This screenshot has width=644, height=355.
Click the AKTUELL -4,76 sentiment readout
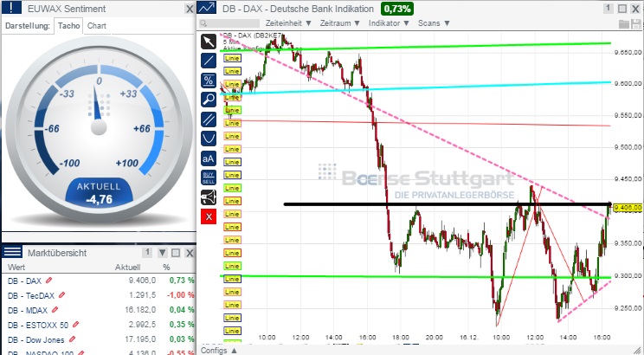tap(99, 193)
